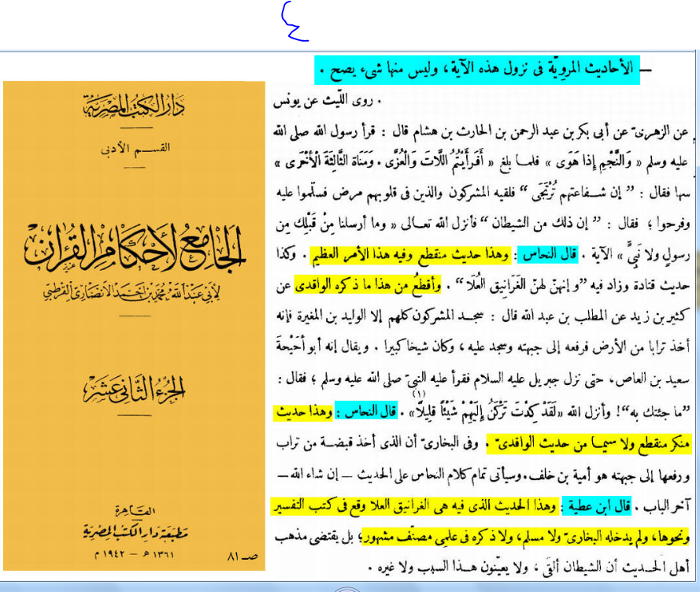This screenshot has width=700, height=592.
Task: Click 'القسم الأدبى' on the book cover
Action: [135, 148]
